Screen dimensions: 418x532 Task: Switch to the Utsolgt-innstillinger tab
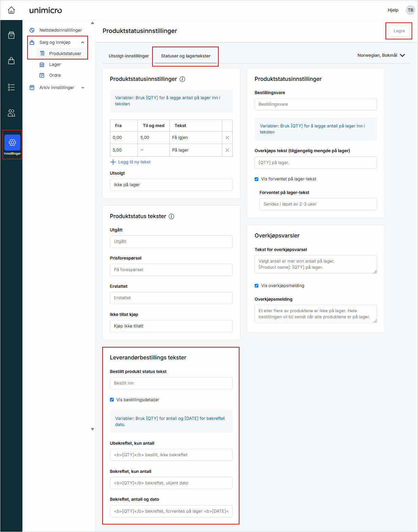(x=129, y=56)
